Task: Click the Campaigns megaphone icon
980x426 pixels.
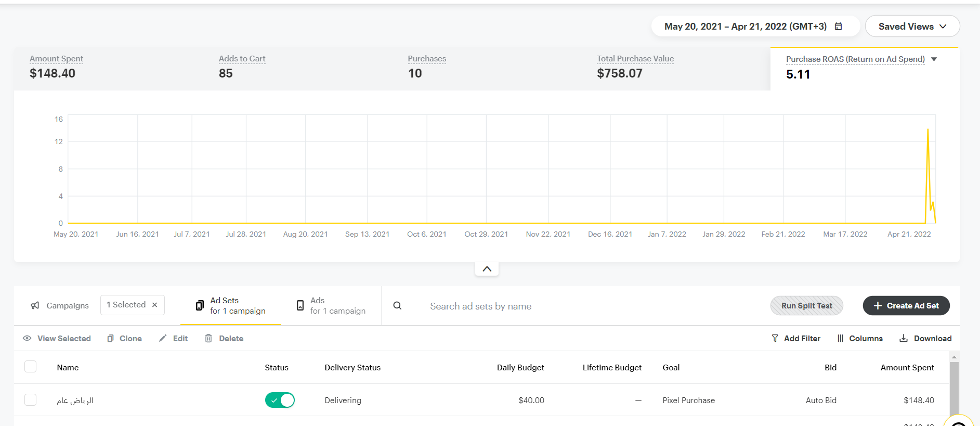Action: 35,306
